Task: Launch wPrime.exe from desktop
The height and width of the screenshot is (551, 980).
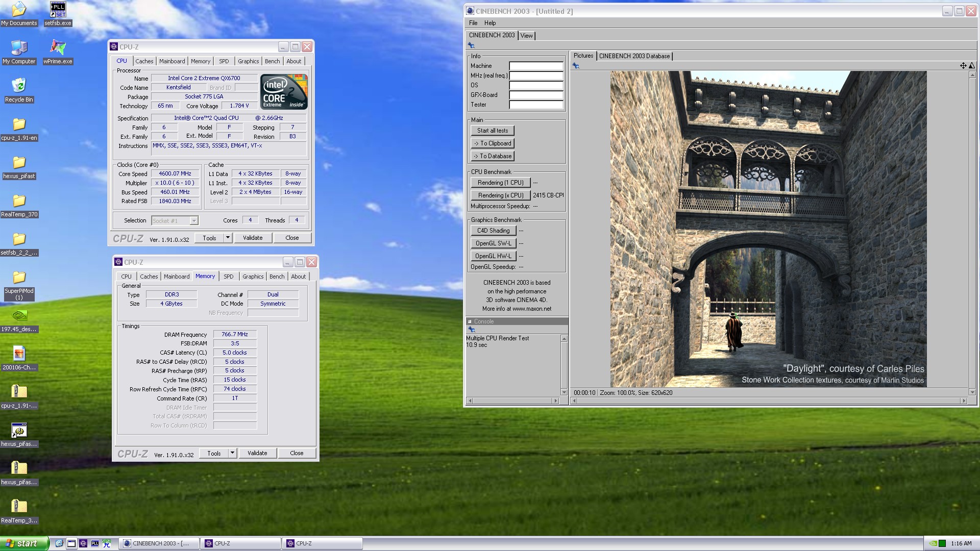Action: click(x=58, y=52)
